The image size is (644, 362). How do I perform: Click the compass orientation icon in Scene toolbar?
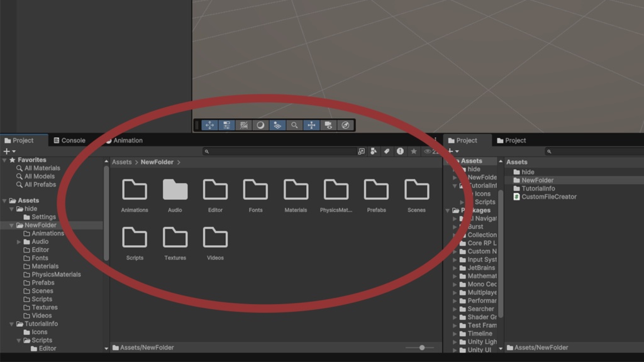click(345, 125)
